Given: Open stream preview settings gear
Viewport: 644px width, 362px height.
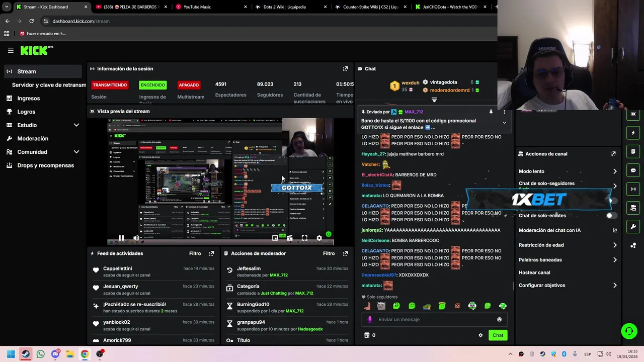Looking at the screenshot, I should point(319,238).
